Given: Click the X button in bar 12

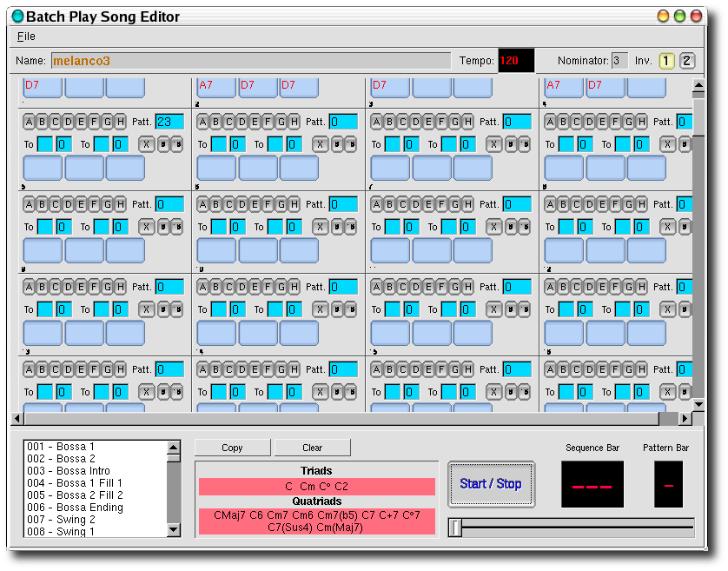Looking at the screenshot, I should pyautogui.click(x=667, y=227).
